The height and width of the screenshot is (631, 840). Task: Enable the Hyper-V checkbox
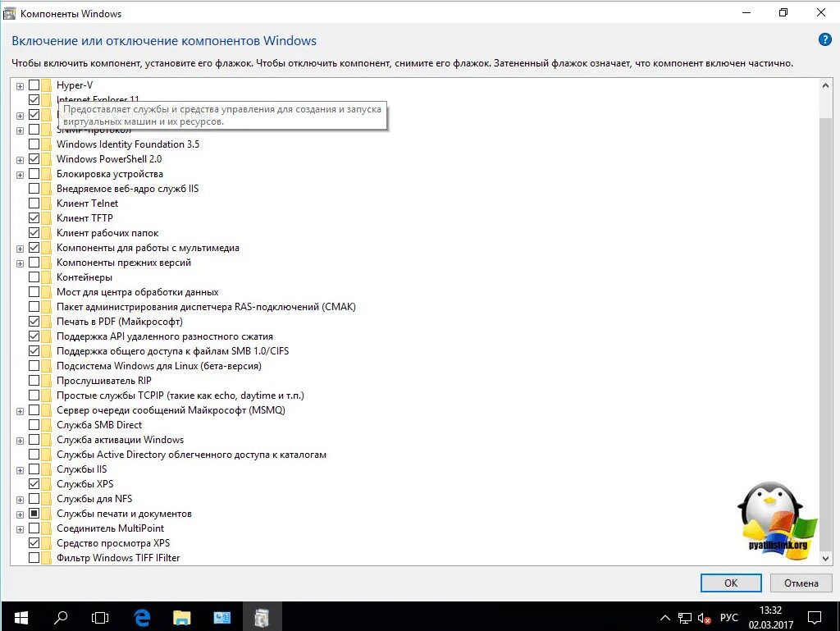(34, 85)
